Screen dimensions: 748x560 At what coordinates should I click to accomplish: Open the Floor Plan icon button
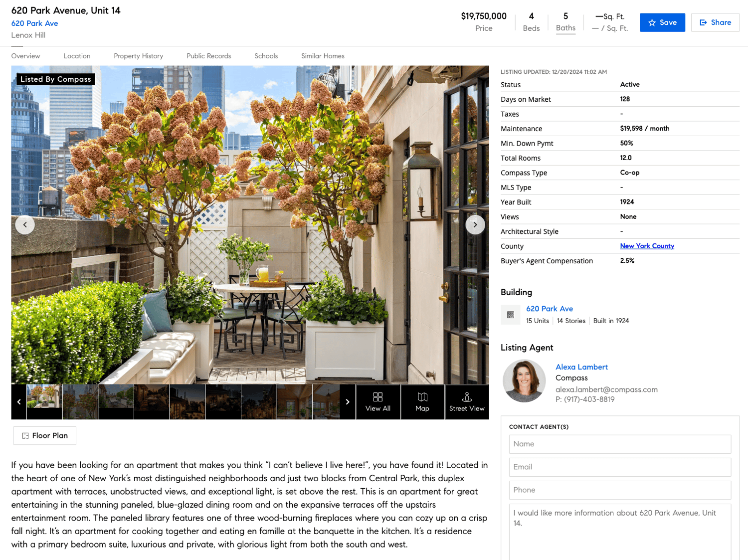(24, 435)
